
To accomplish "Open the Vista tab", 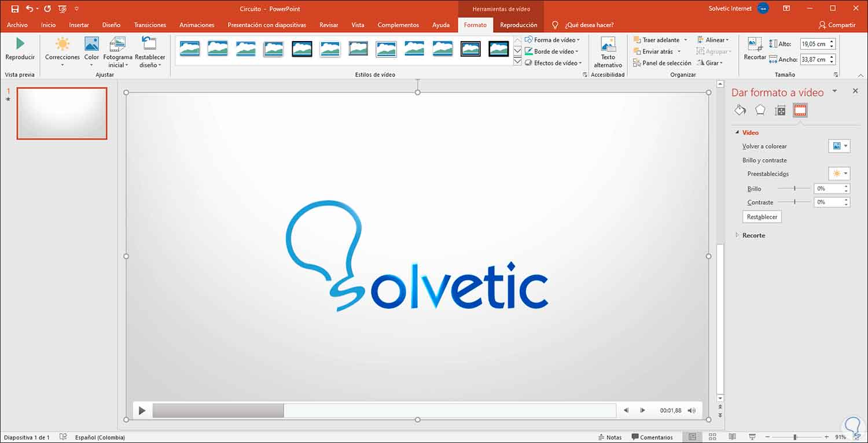I will 358,25.
